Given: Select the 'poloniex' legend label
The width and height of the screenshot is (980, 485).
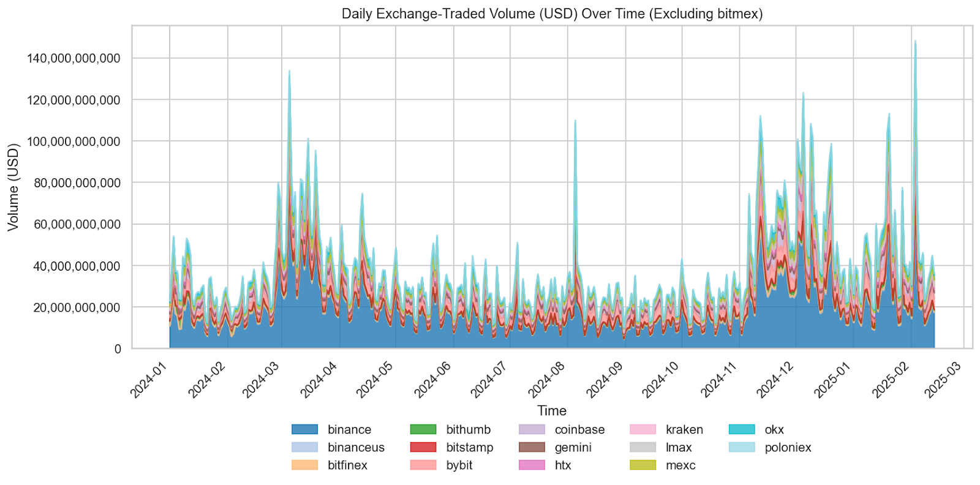Looking at the screenshot, I should [788, 448].
